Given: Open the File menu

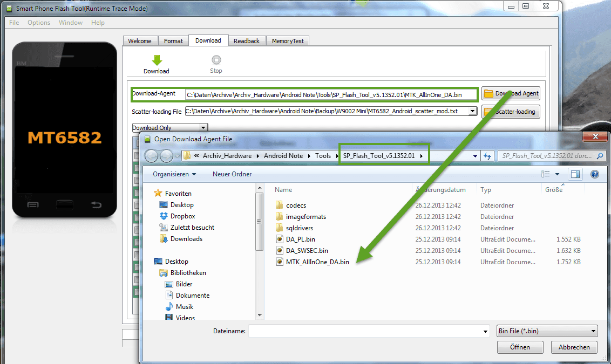Looking at the screenshot, I should (x=14, y=23).
